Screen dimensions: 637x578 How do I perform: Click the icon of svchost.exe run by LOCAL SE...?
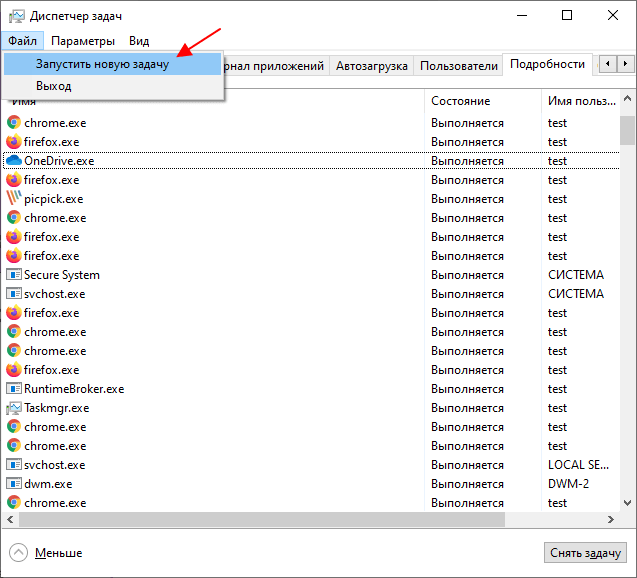(14, 465)
